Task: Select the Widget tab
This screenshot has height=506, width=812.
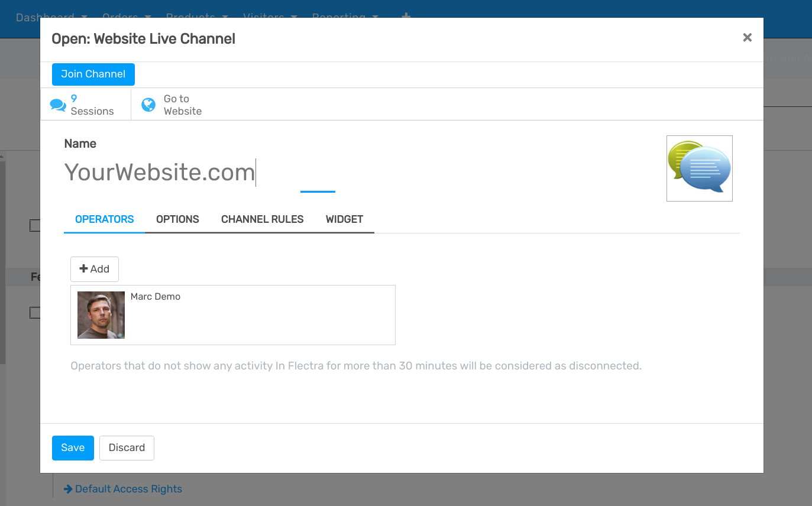Action: (344, 219)
